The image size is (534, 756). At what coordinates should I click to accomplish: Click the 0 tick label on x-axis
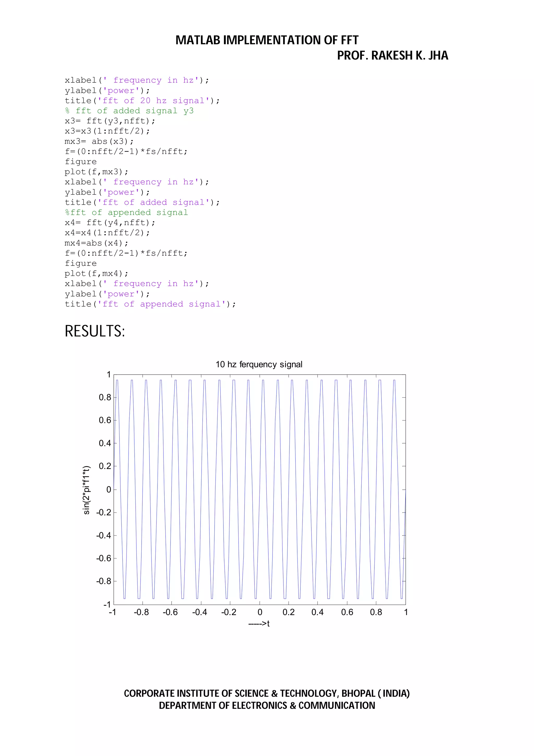260,612
